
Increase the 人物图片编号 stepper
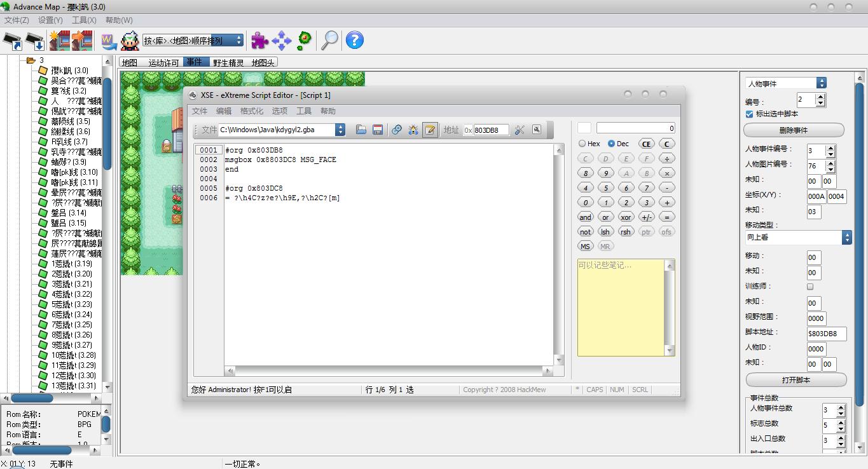[x=830, y=163]
